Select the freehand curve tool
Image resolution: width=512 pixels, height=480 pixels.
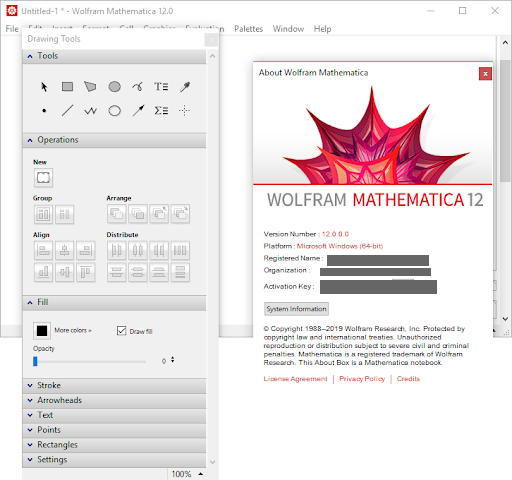(138, 87)
